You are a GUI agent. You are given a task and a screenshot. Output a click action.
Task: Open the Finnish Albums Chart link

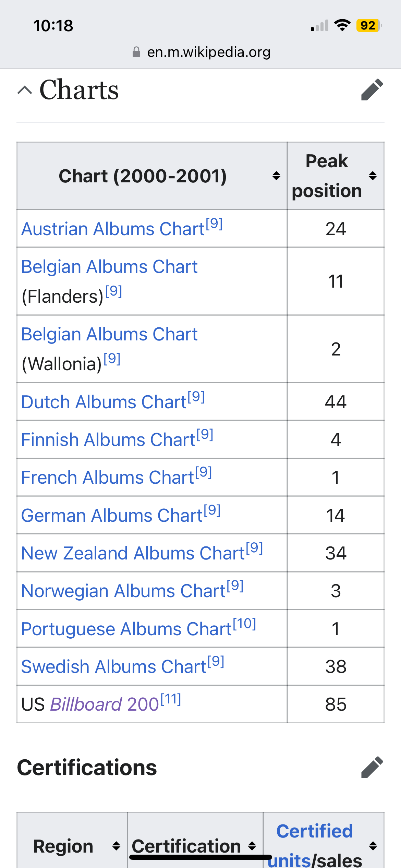tap(108, 440)
